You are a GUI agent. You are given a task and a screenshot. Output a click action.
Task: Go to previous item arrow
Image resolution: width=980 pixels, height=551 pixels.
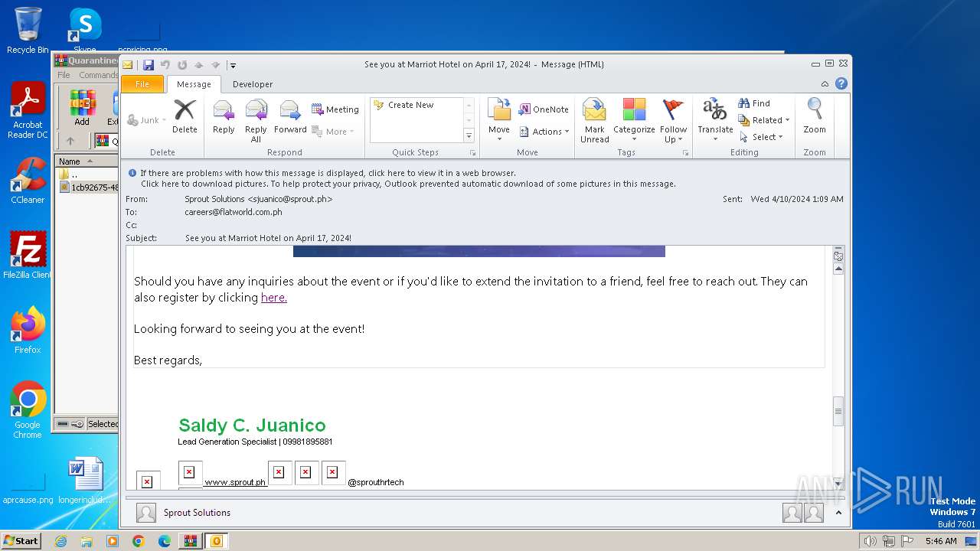(199, 65)
